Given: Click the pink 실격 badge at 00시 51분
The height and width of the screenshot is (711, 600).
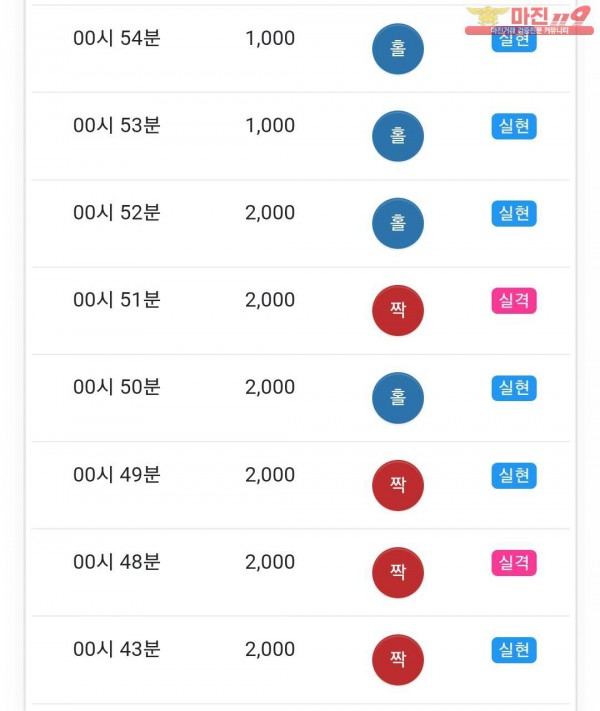Looking at the screenshot, I should pyautogui.click(x=514, y=301).
